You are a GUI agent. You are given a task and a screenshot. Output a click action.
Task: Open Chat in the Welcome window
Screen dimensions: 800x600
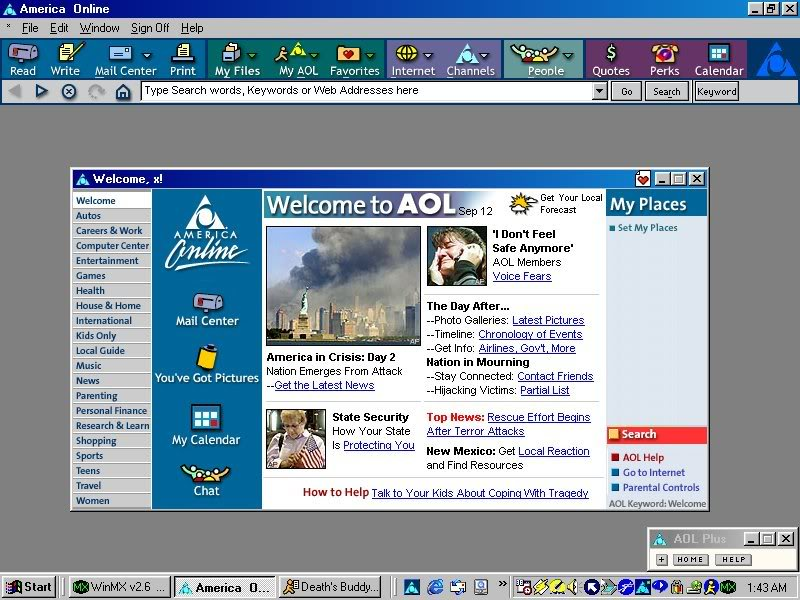point(206,480)
